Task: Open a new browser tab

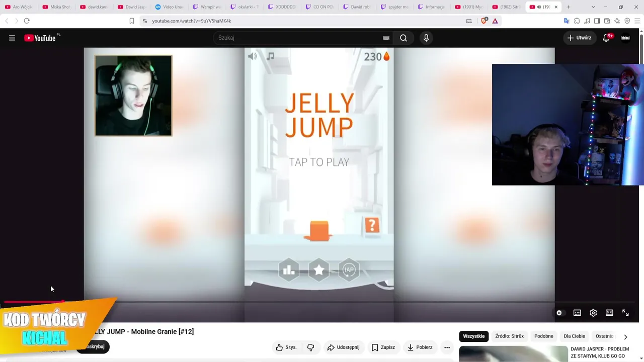Action: pyautogui.click(x=569, y=7)
